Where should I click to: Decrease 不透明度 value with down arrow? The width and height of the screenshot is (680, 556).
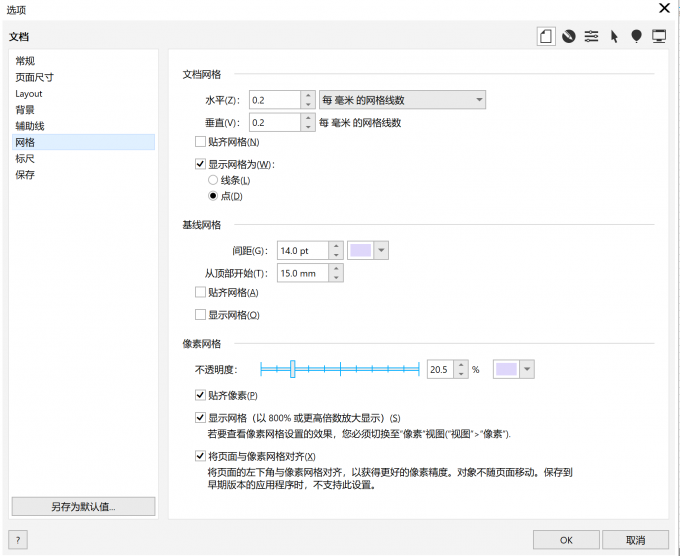point(461,374)
